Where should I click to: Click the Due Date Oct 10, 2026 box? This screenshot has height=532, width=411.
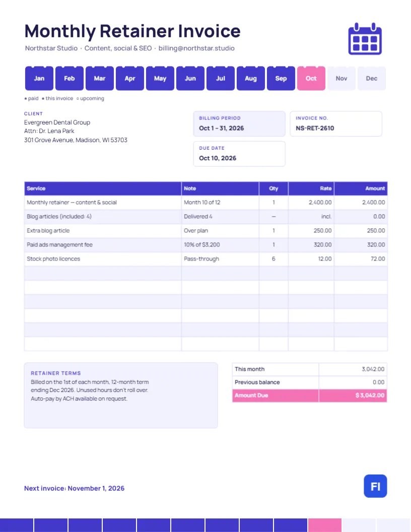(x=239, y=154)
